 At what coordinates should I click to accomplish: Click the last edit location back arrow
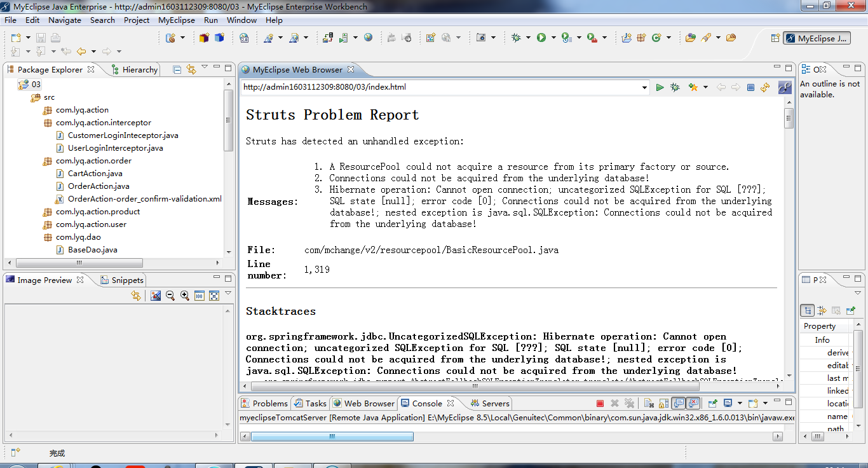pyautogui.click(x=65, y=52)
